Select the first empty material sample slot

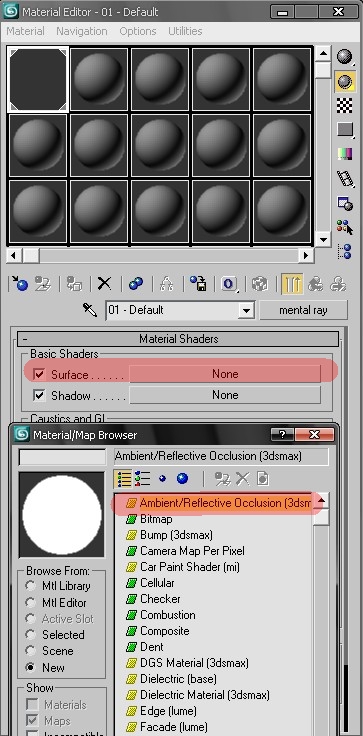39,79
